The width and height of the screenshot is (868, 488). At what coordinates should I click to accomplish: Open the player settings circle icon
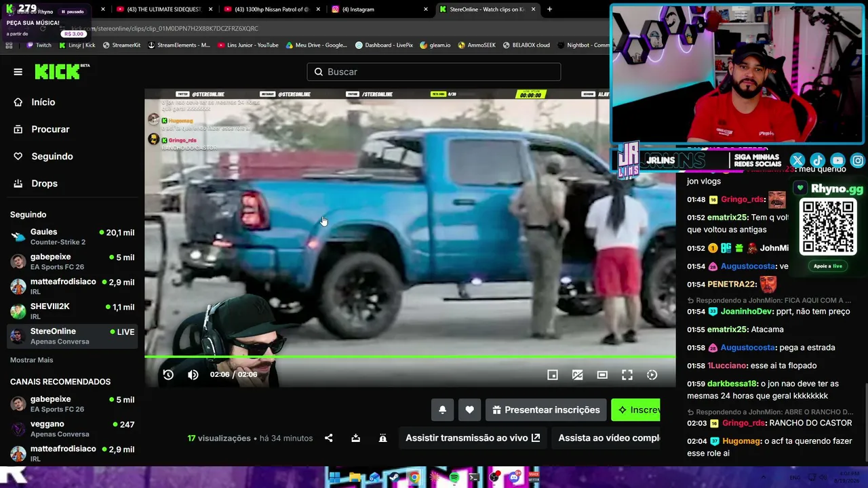pyautogui.click(x=652, y=375)
